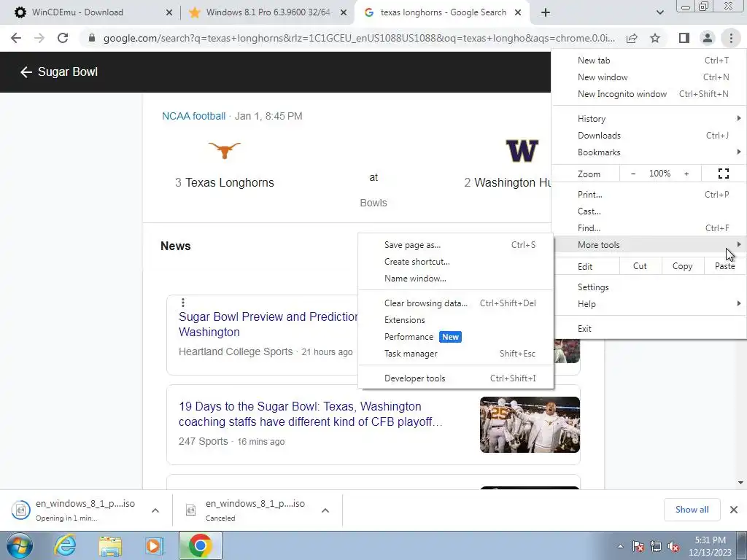The image size is (747, 560).
Task: Click Action Center flag icon in tray
Action: pyautogui.click(x=638, y=546)
